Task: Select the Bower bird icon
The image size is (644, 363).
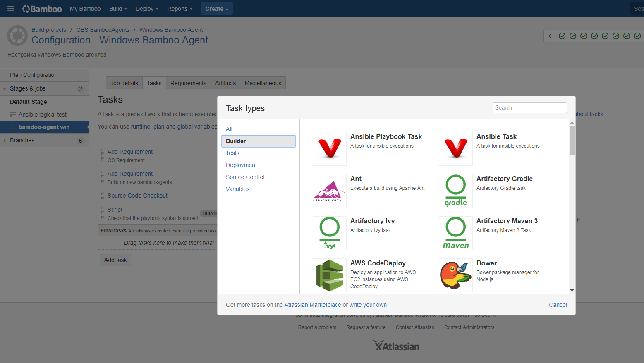Action: pos(456,275)
